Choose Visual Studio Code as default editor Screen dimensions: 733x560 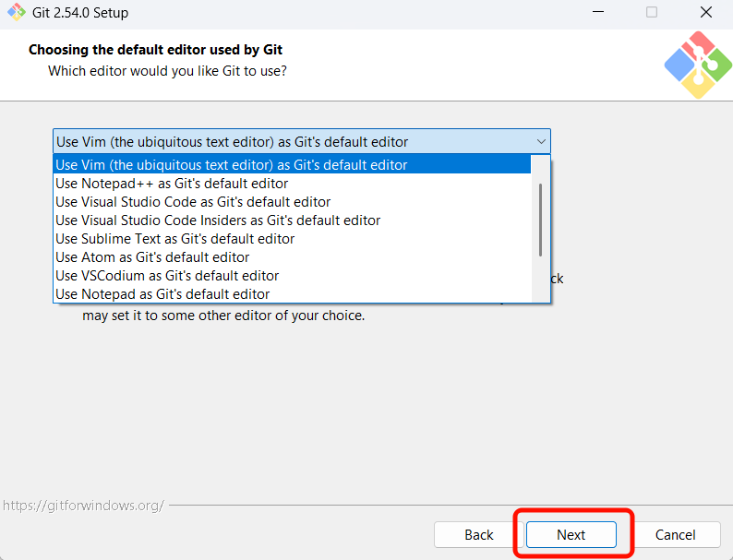coord(292,202)
